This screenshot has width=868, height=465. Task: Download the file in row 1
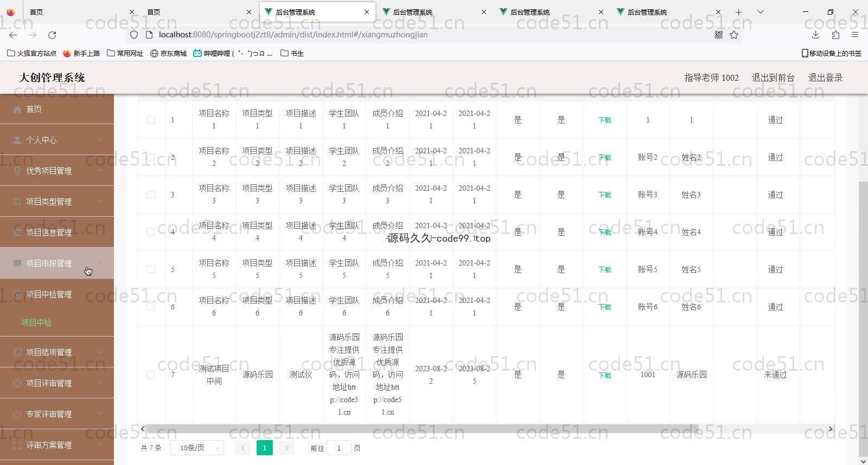[605, 120]
